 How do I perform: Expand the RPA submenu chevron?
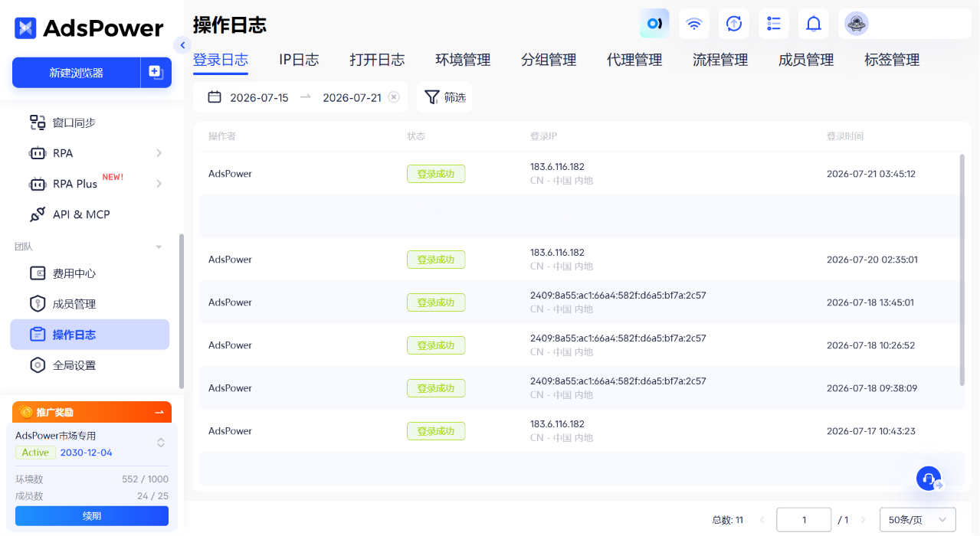(159, 153)
